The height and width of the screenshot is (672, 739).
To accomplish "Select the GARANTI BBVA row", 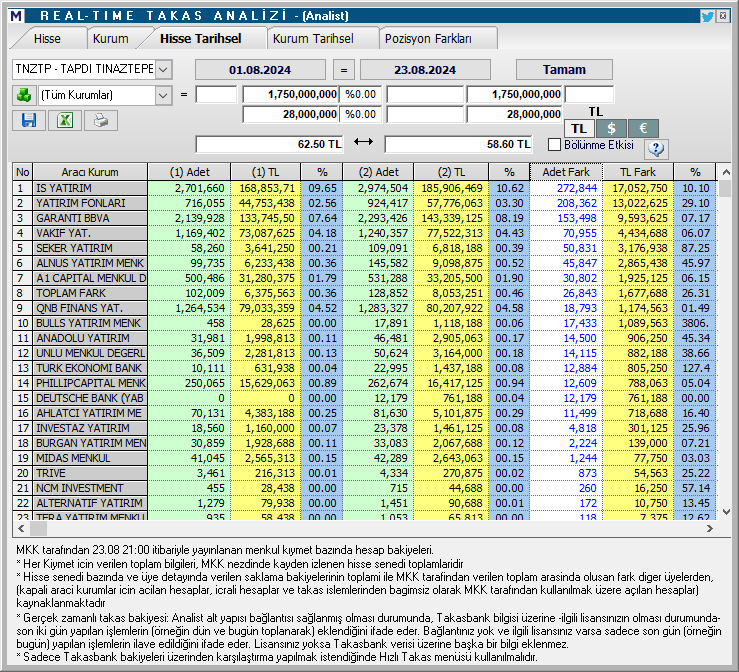I will click(x=364, y=218).
